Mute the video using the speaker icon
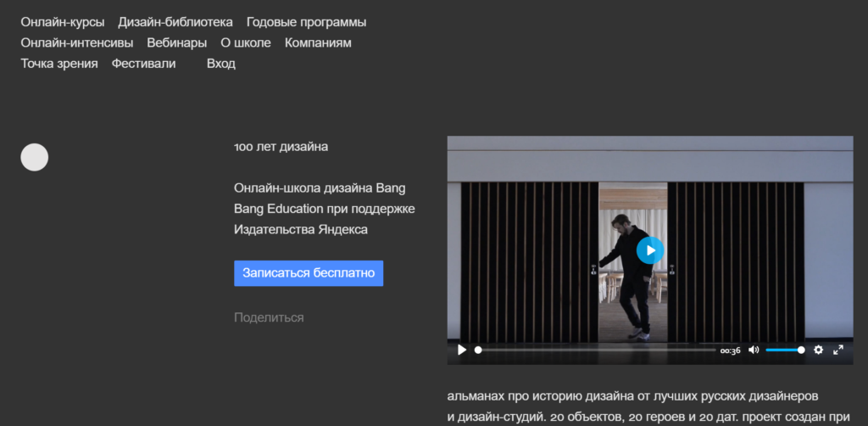Screen dimensions: 868x426 (754, 350)
